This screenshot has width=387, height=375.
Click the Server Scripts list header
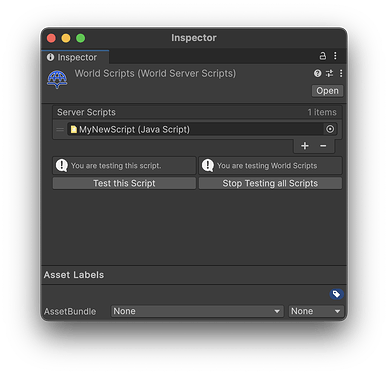click(x=197, y=112)
